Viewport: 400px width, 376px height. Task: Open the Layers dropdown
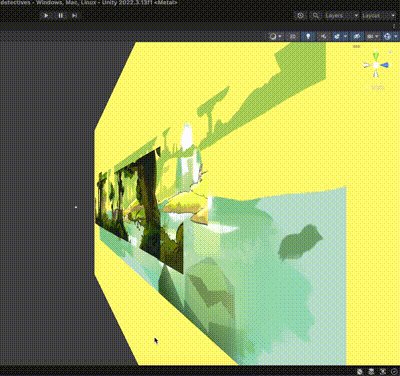341,16
